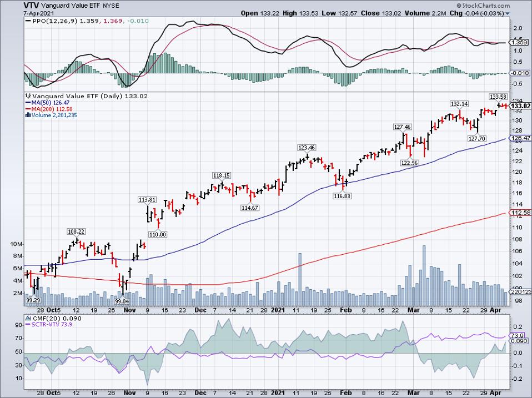Click the 2M volume axis label
Screen dimensions: 532x398
tap(18, 293)
